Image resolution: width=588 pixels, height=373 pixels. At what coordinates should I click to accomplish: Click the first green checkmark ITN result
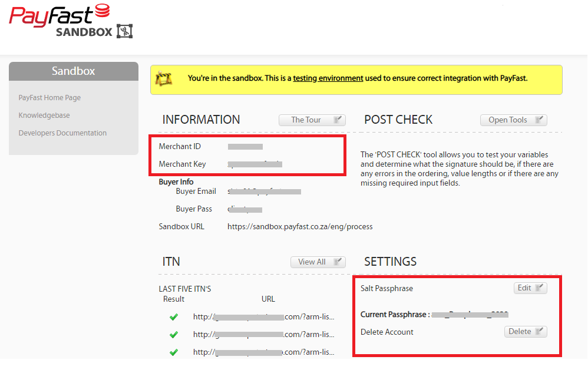(174, 317)
